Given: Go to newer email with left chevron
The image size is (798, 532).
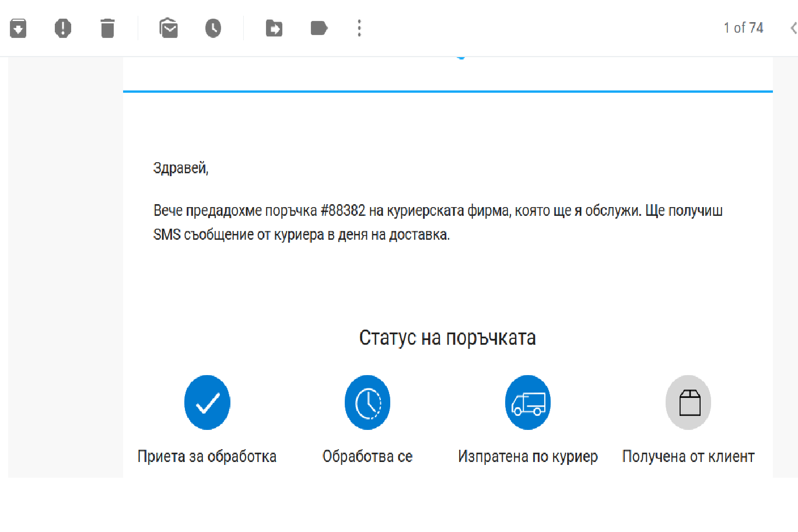Looking at the screenshot, I should click(793, 28).
